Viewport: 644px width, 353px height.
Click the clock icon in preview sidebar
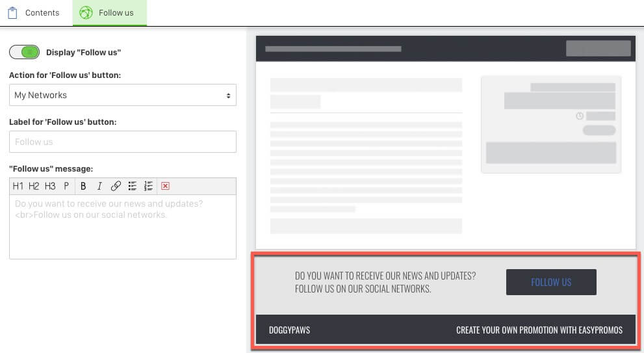pos(580,116)
